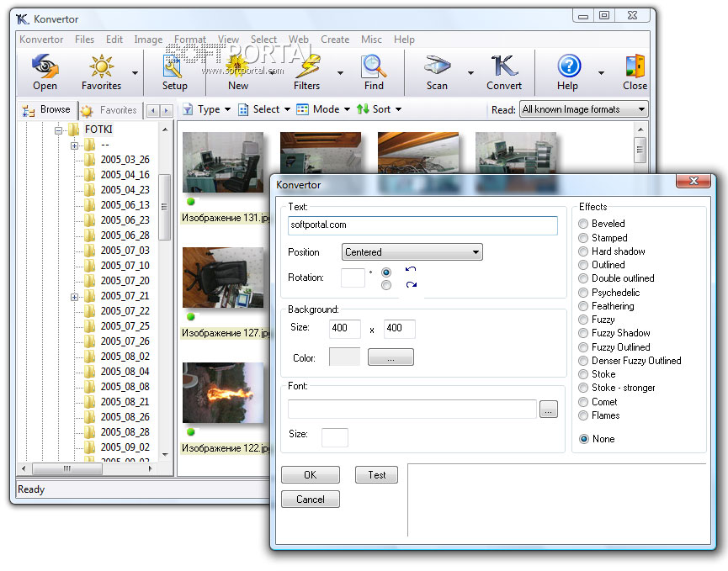
Task: Click the Find magnifier icon
Action: click(374, 66)
